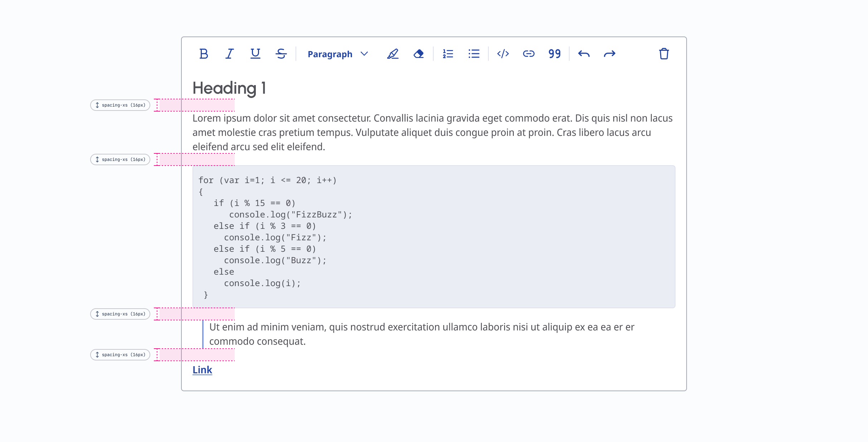The height and width of the screenshot is (442, 868).
Task: Toggle bold formatting
Action: pos(204,54)
